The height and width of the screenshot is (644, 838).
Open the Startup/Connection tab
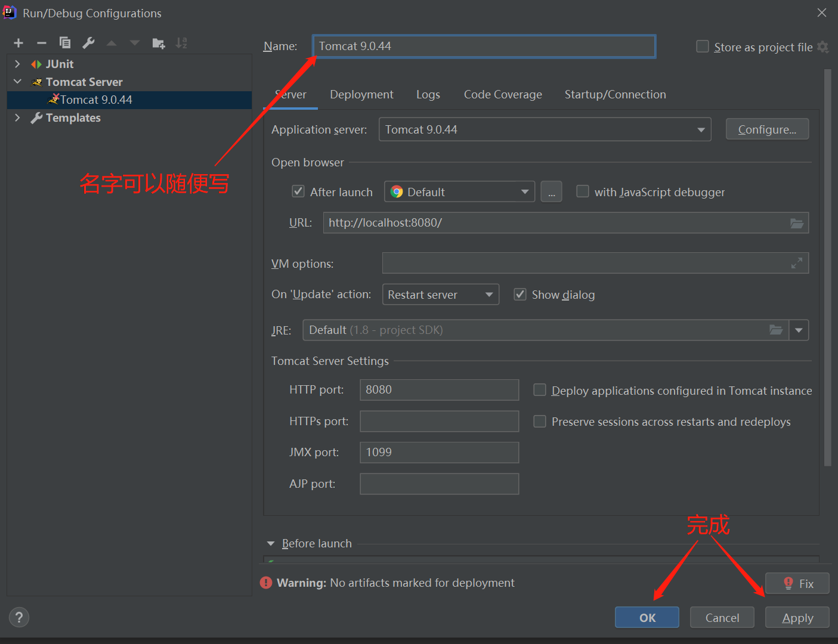point(615,94)
